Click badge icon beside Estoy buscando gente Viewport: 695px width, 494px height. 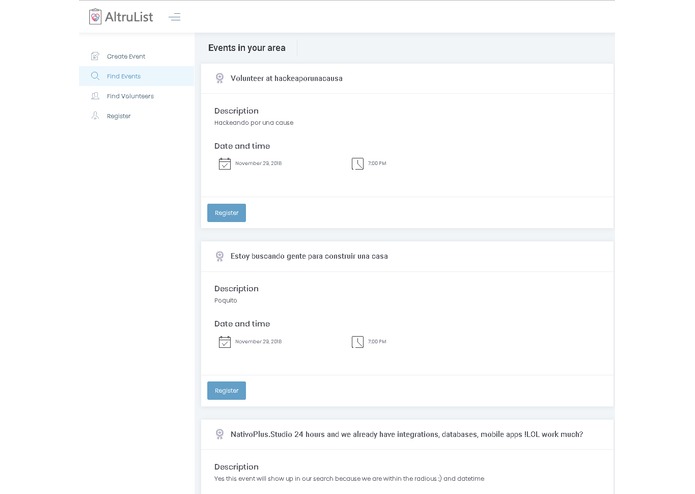(219, 257)
